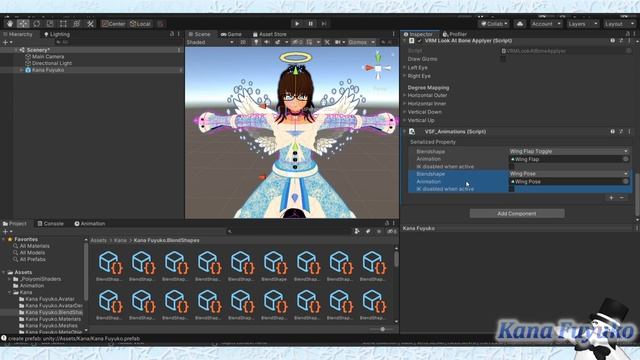Remove selected entry with minus button
The width and height of the screenshot is (640, 360).
622,198
